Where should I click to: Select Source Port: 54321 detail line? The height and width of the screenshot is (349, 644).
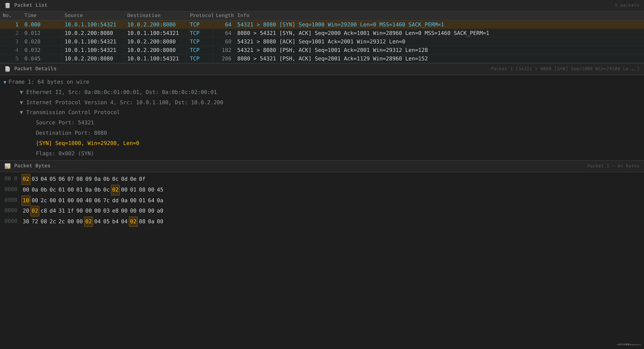point(65,123)
